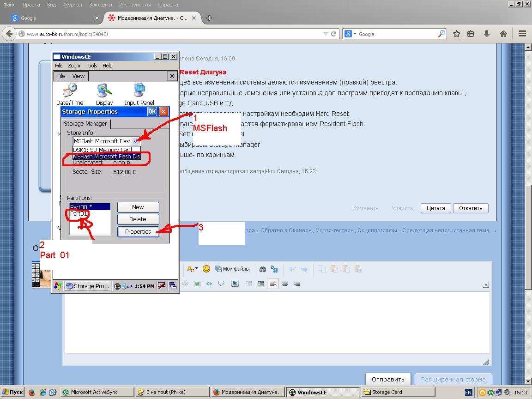This screenshot has height=399, width=532.
Task: Reload the page with the refresh icon
Action: coord(333,34)
